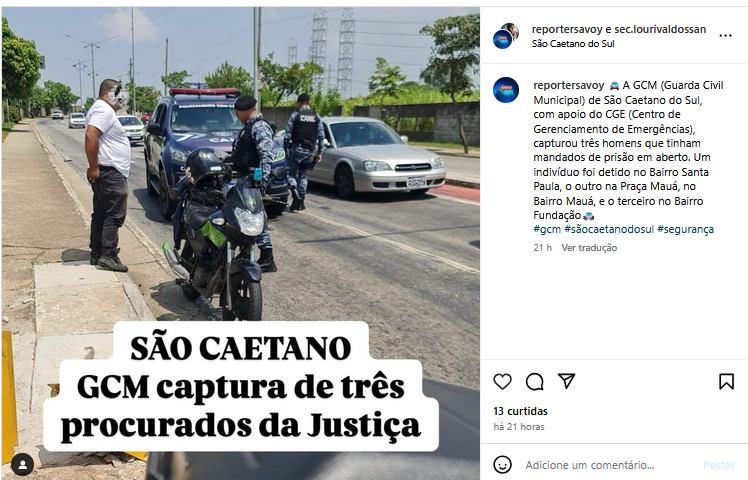Share post using paper plane icon
Image resolution: width=748 pixels, height=480 pixels.
coord(566,381)
